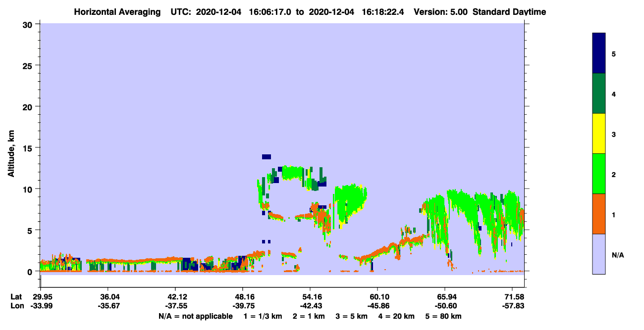The width and height of the screenshot is (644, 330).
Task: Click longitude value -50.60
Action: click(x=445, y=306)
